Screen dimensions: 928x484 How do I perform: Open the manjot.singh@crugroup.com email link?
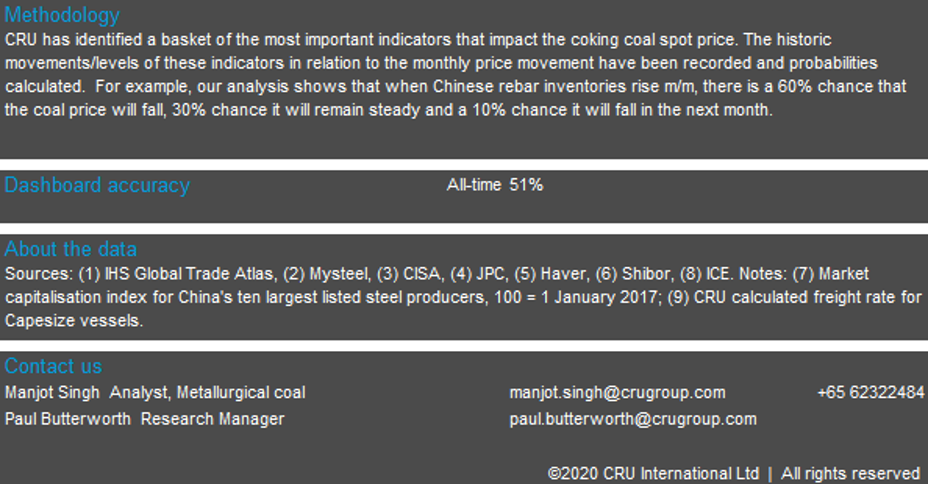point(617,393)
